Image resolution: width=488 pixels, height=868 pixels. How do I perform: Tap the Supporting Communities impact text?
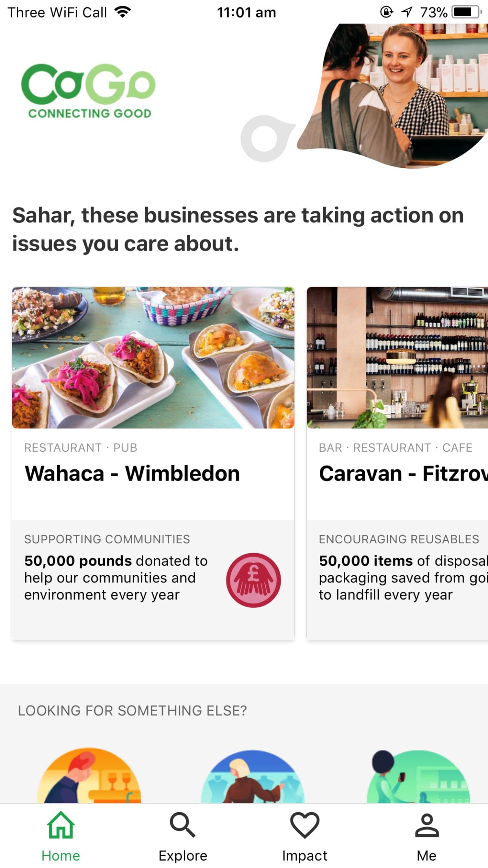click(116, 577)
